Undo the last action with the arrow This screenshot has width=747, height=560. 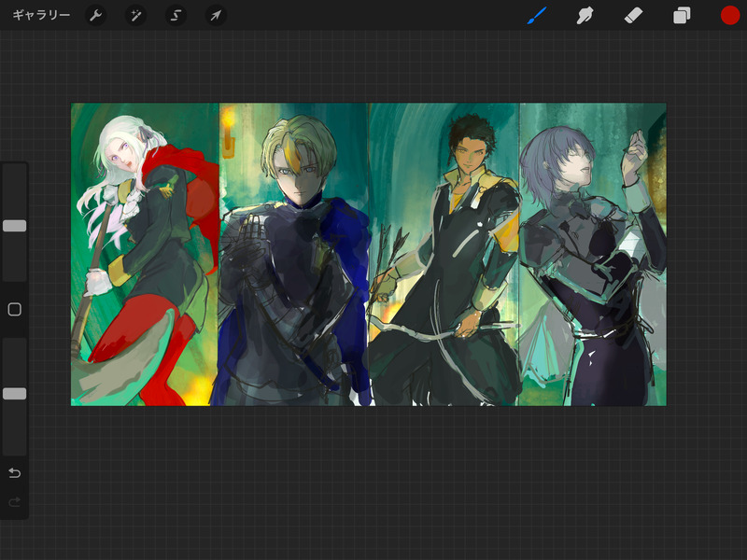tap(15, 473)
